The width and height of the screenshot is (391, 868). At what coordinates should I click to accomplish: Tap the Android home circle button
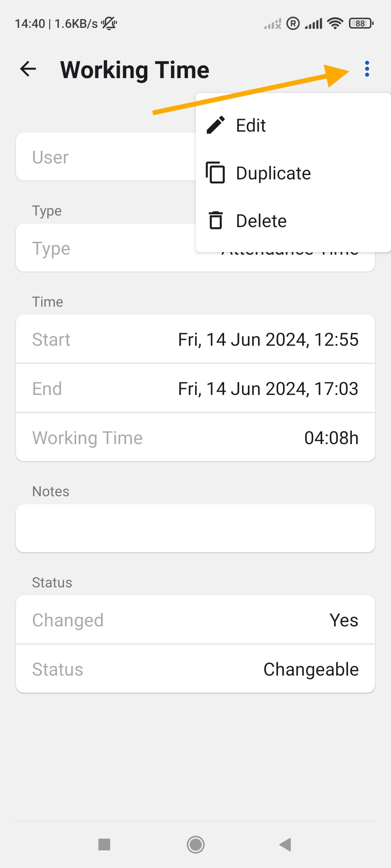[x=195, y=844]
